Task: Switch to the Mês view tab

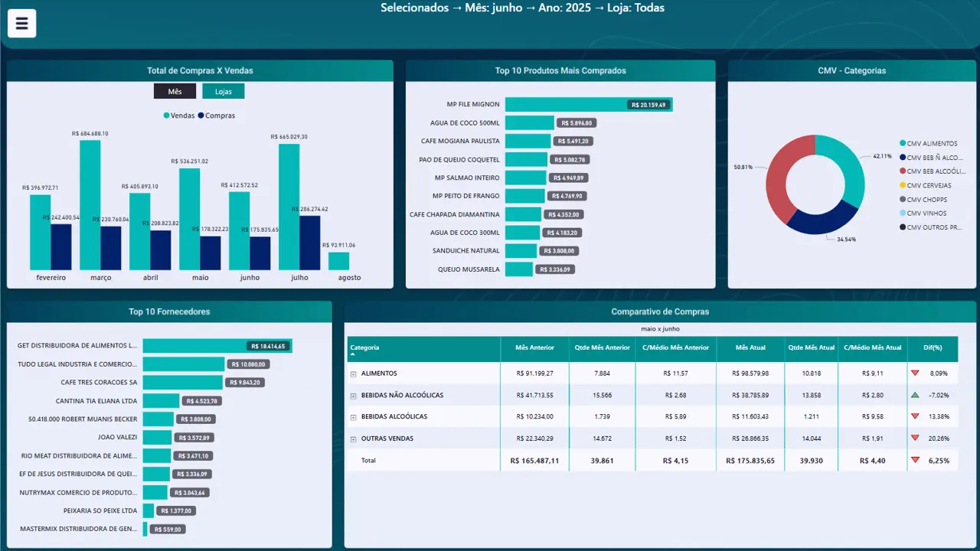Action: coord(175,91)
